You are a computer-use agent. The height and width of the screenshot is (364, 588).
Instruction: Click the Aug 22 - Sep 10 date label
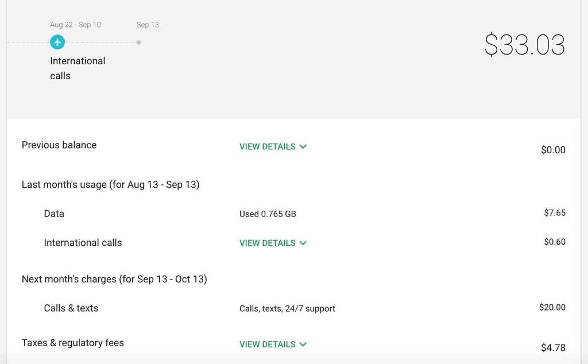coord(75,25)
